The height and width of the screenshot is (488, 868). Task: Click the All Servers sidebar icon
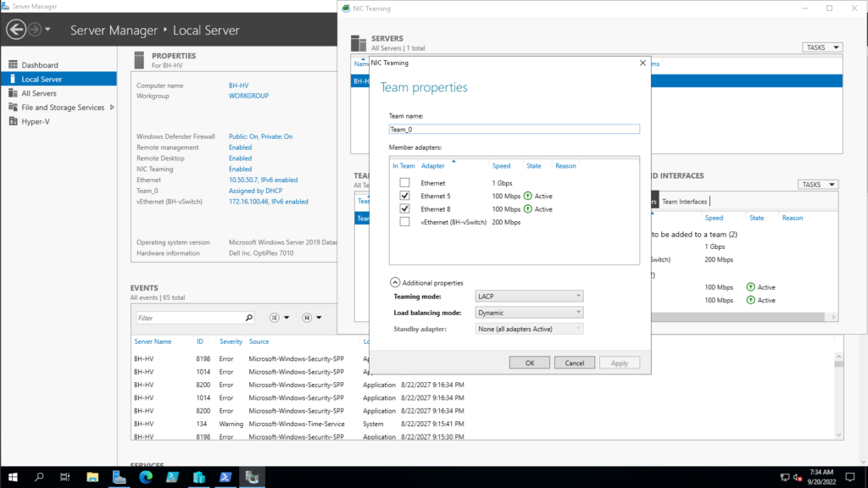pos(13,93)
